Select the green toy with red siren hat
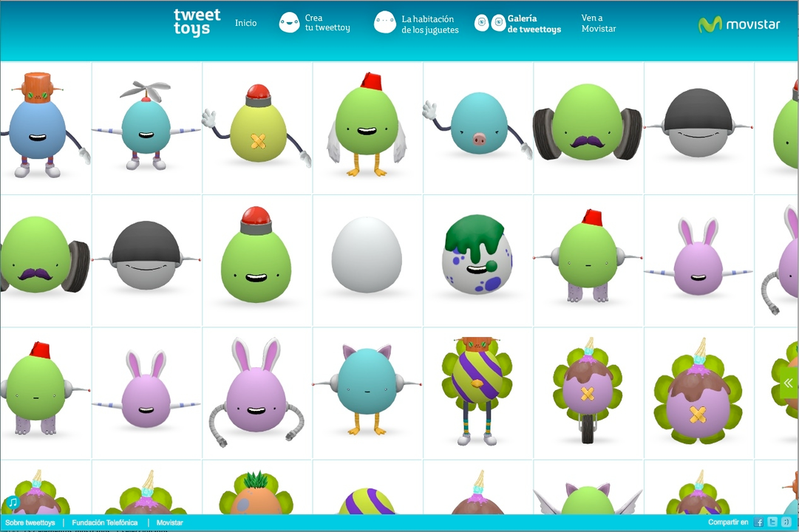 [256, 255]
